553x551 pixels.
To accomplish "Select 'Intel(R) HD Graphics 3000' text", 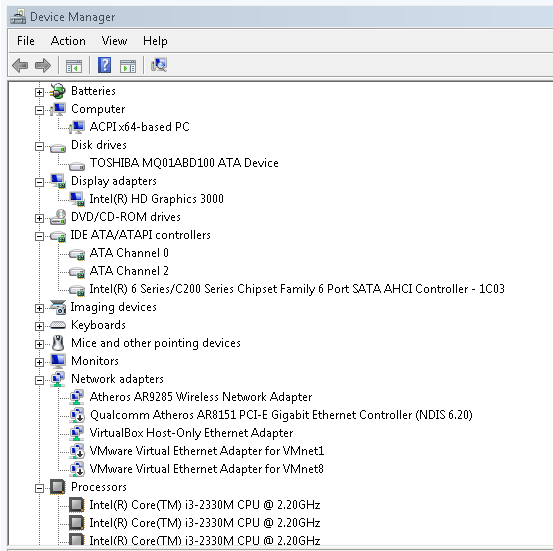I will coord(157,199).
